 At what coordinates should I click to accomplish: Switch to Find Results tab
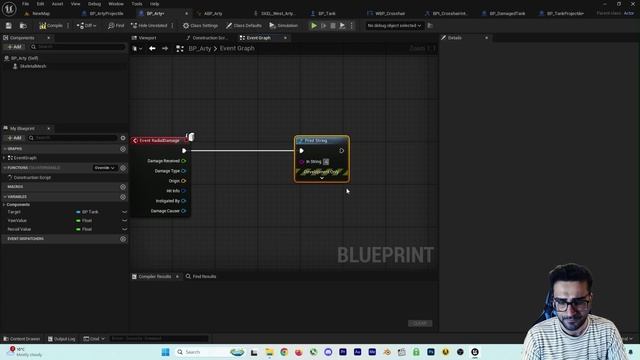coord(201,277)
